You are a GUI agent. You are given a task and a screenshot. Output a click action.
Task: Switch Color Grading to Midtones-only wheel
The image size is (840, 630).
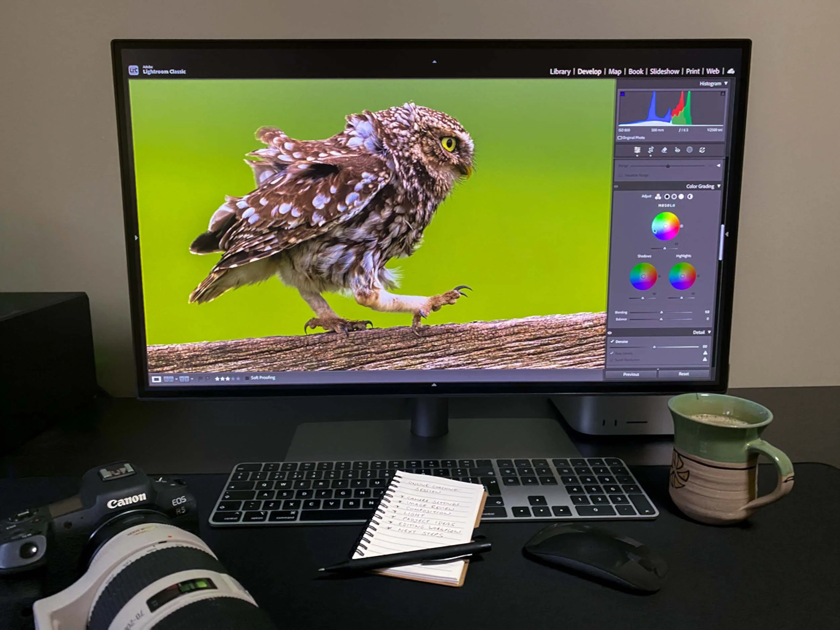point(674,196)
